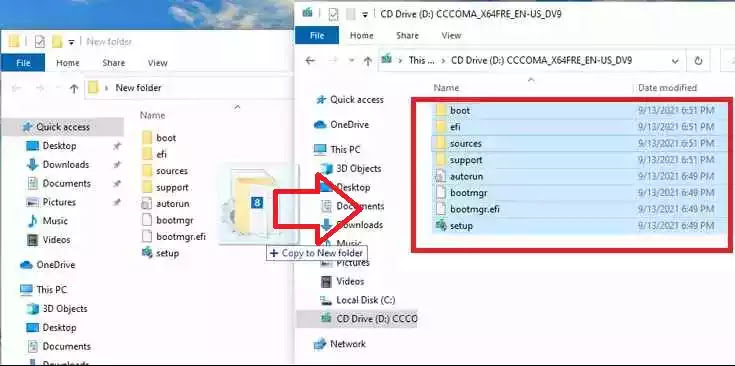Open View tab in CD Drive window
The width and height of the screenshot is (735, 366).
(451, 35)
